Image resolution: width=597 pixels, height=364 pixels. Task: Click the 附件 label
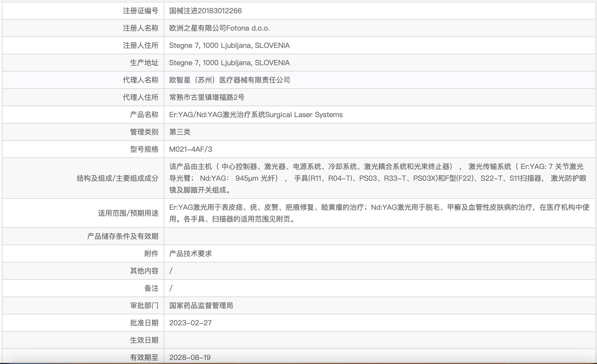coord(151,254)
